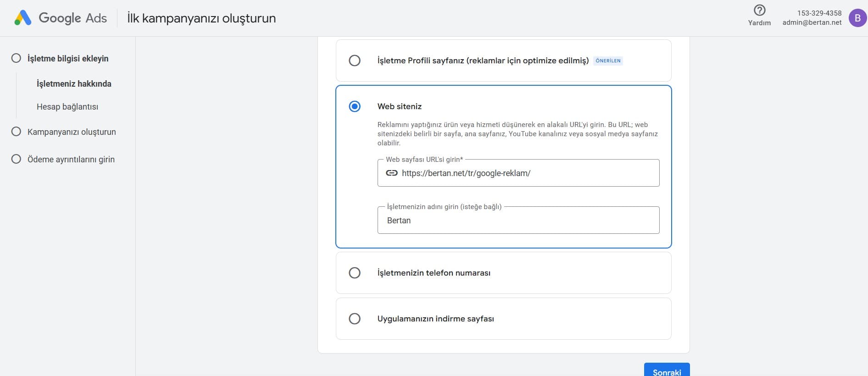Click the İşletmenizin telefon numarası label
Image resolution: width=868 pixels, height=376 pixels.
point(434,273)
